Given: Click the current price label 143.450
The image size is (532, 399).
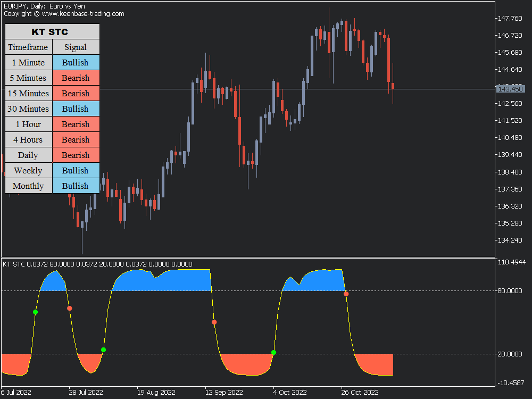Looking at the screenshot, I should tap(510, 89).
